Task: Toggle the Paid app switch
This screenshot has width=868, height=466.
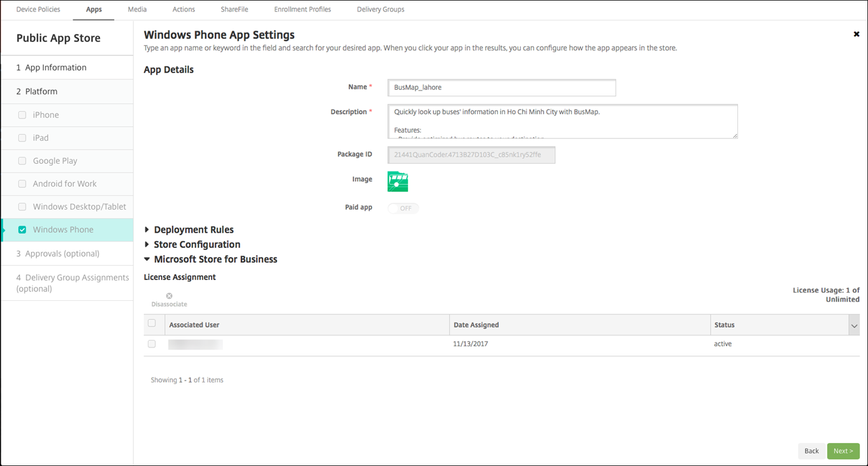Action: tap(403, 208)
